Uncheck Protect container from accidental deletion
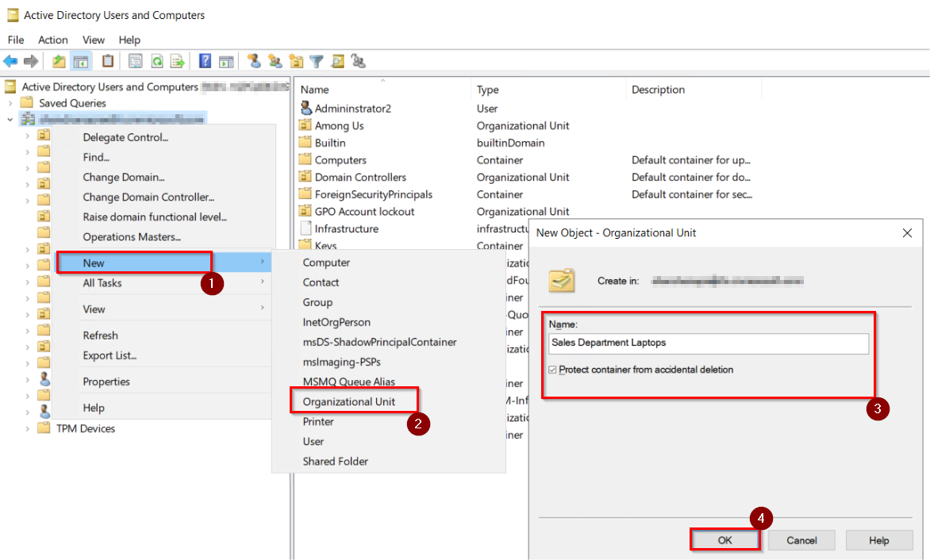This screenshot has width=930, height=560. 553,370
